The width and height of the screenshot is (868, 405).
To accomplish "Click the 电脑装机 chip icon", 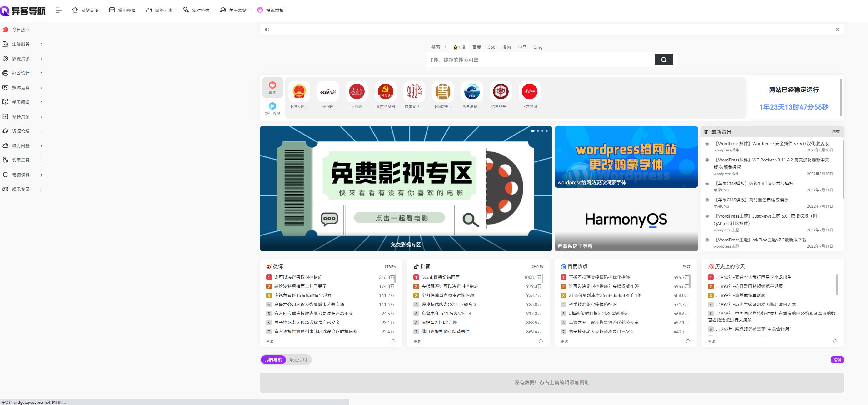I will pos(5,175).
